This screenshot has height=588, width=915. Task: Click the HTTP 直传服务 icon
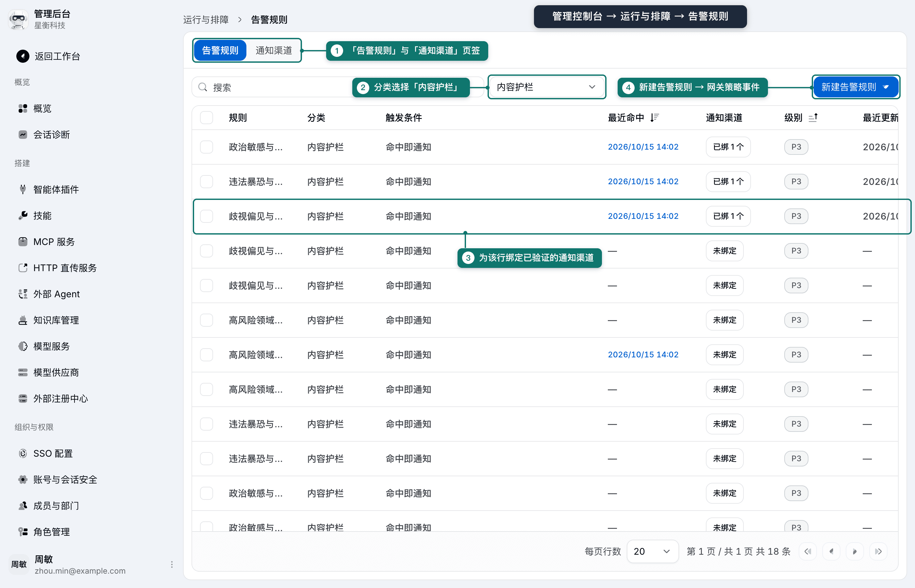(23, 268)
